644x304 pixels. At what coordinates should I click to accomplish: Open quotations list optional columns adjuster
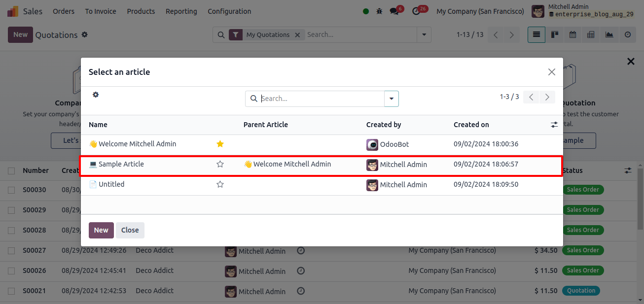point(628,170)
